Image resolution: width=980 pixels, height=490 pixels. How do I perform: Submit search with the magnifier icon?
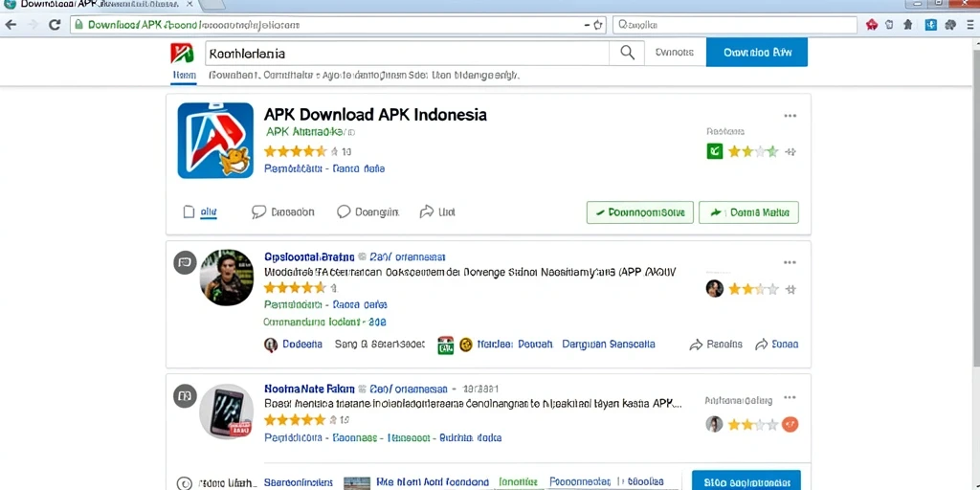coord(627,54)
